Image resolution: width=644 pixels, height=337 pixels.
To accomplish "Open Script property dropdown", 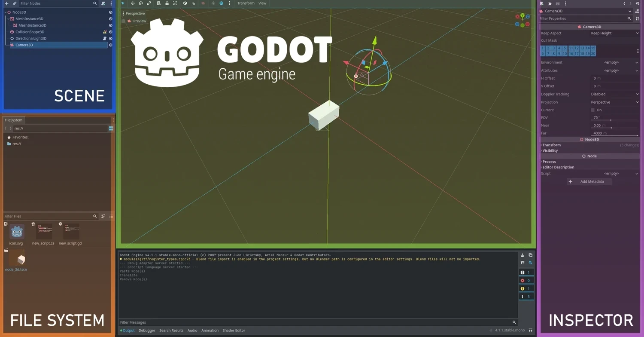I will 615,174.
